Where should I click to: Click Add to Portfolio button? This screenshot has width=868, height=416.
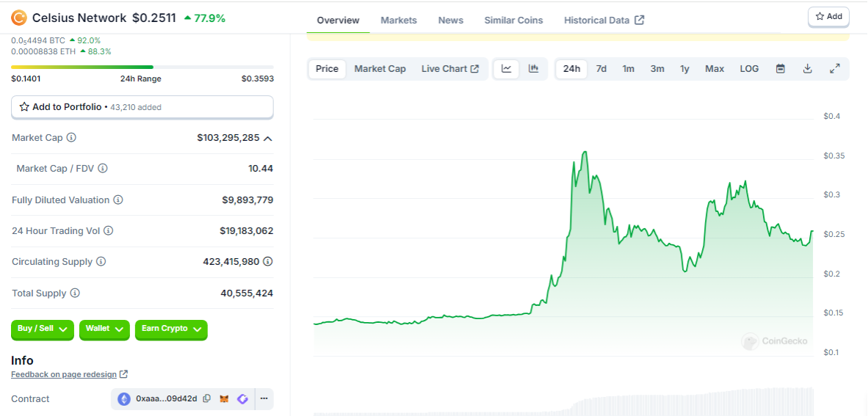[142, 107]
